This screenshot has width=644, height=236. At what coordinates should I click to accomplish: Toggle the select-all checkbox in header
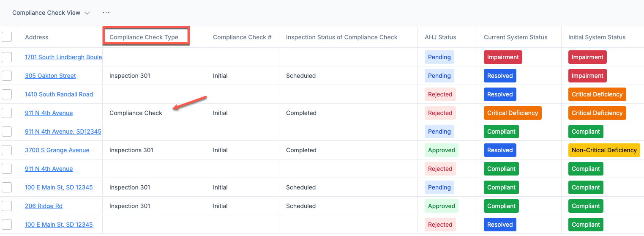7,37
